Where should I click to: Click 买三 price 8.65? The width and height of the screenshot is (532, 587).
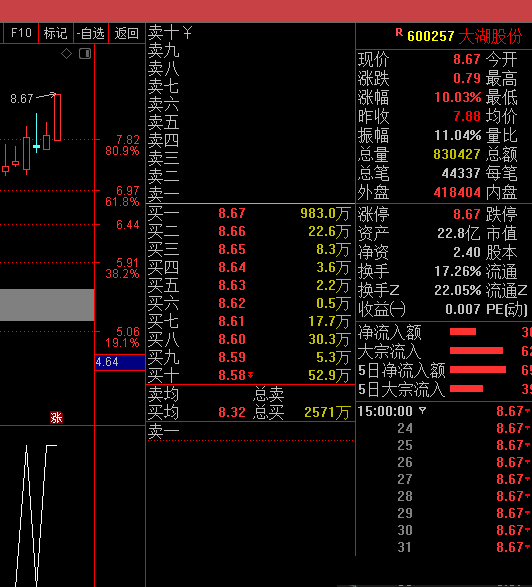(x=232, y=249)
